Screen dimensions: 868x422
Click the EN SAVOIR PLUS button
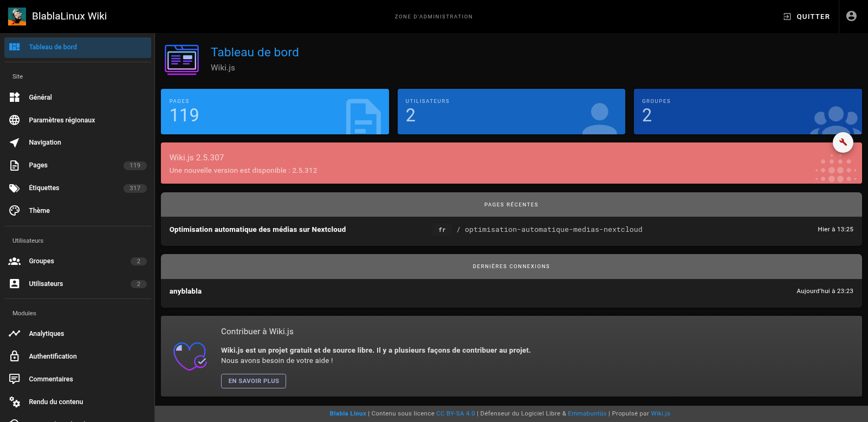(253, 381)
